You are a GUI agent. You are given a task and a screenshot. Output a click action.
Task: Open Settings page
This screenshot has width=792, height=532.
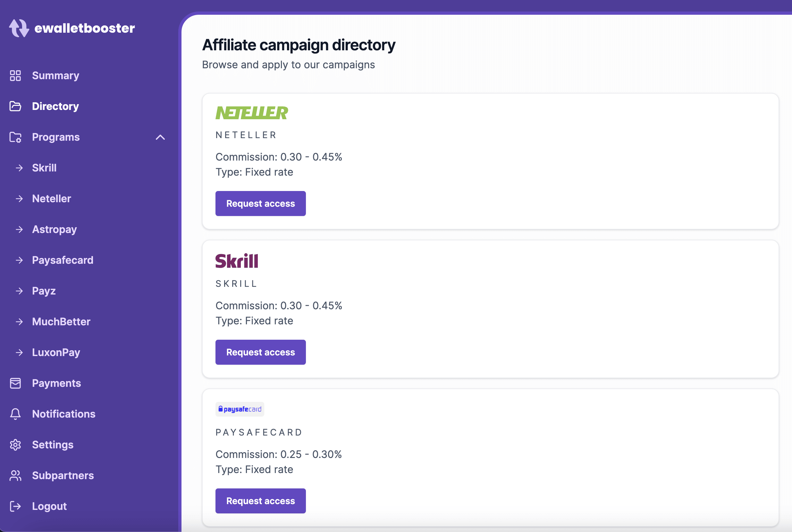tap(53, 444)
